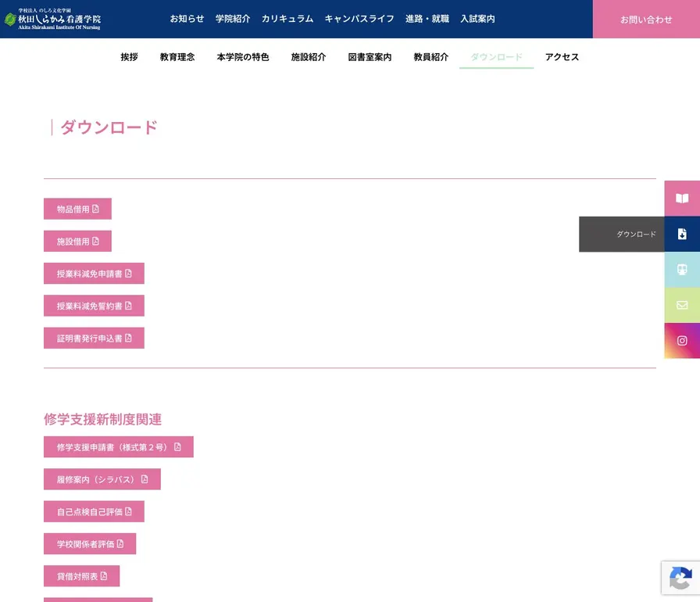The image size is (700, 602).
Task: Click the reCAPTCHA badge icon
Action: tap(680, 578)
